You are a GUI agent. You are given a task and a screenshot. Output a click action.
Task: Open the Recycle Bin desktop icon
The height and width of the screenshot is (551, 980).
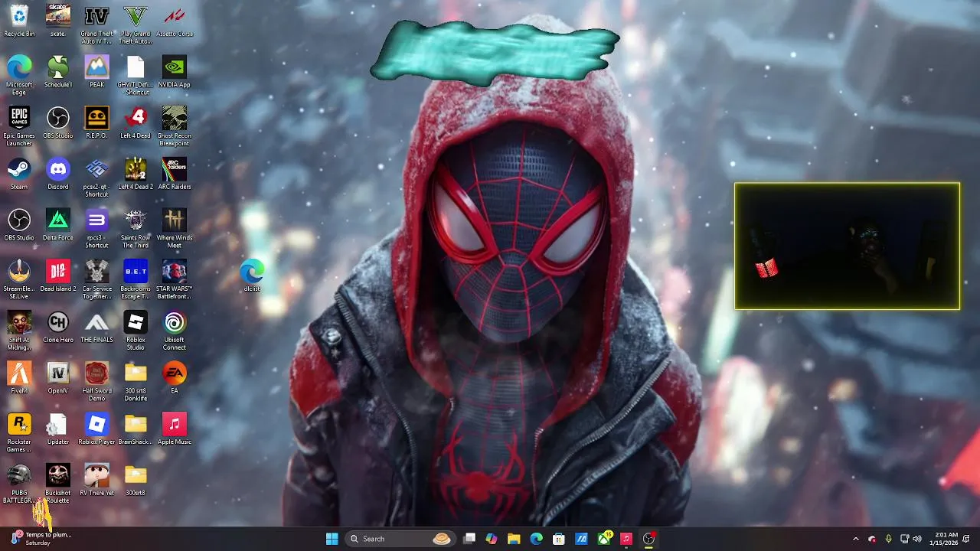tap(19, 21)
